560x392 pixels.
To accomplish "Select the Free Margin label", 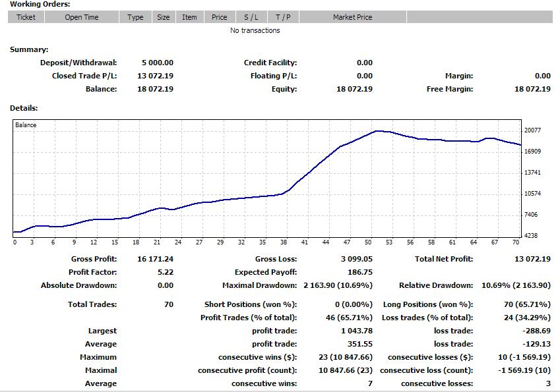I will 449,89.
